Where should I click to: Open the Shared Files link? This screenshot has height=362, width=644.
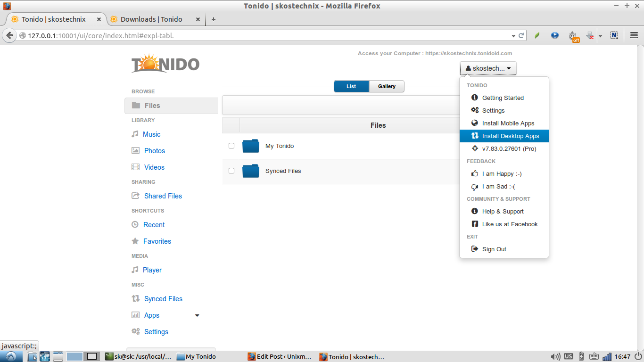[x=163, y=196]
